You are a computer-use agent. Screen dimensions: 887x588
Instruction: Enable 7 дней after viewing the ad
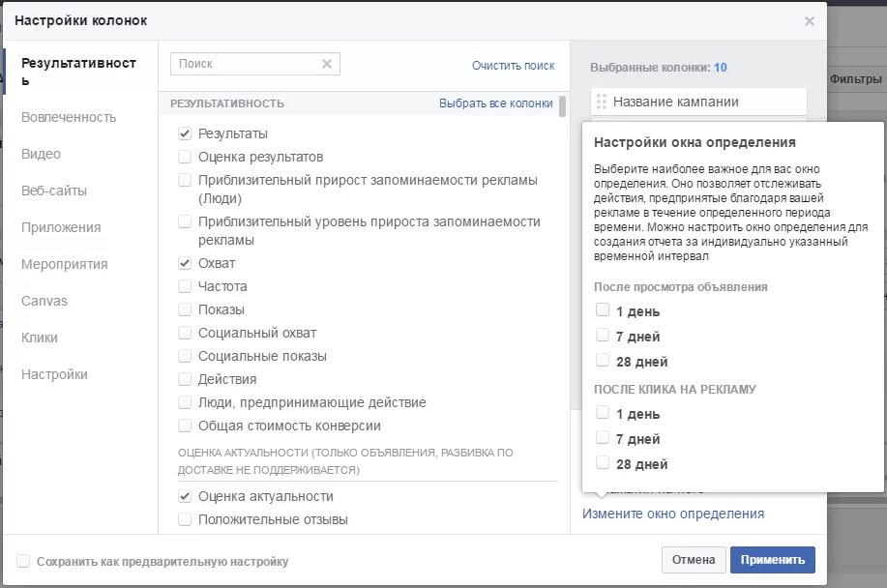click(603, 335)
